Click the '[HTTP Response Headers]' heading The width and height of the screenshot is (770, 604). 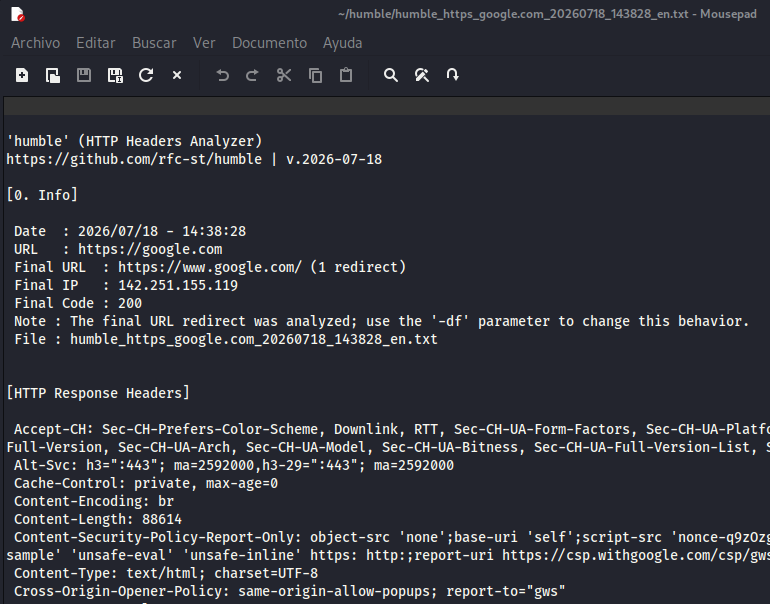(x=98, y=393)
